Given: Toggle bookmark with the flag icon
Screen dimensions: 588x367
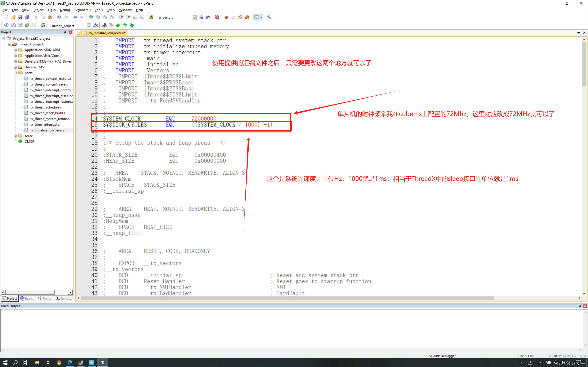Looking at the screenshot, I should point(91,17).
